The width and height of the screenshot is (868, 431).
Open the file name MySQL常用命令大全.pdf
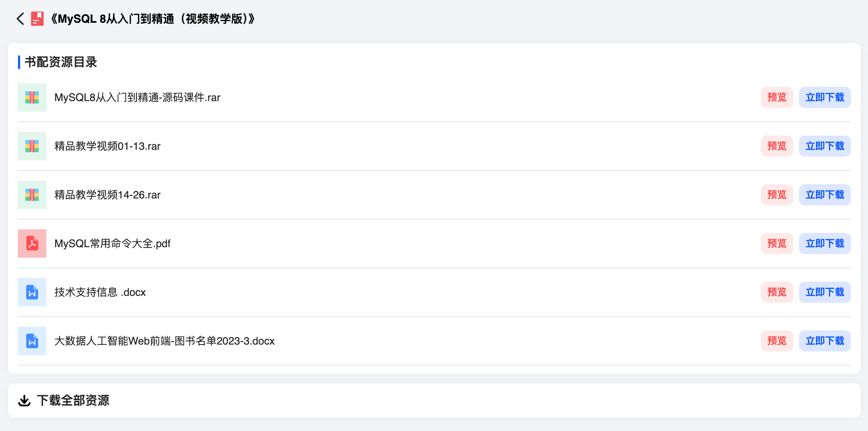(x=112, y=244)
